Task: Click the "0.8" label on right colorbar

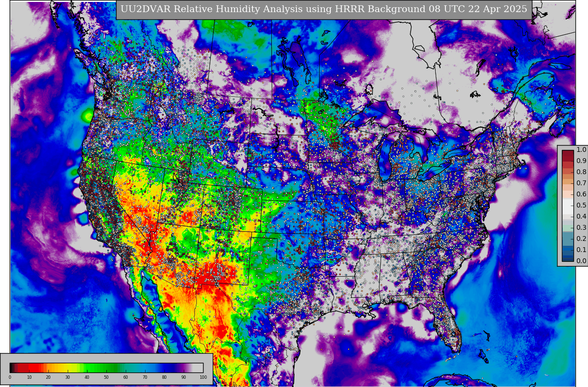Action: tap(581, 172)
